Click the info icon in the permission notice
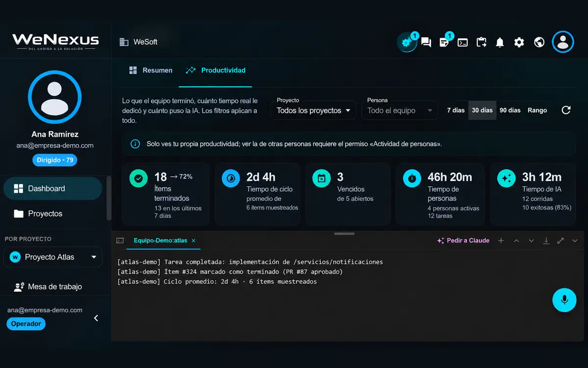 click(135, 144)
